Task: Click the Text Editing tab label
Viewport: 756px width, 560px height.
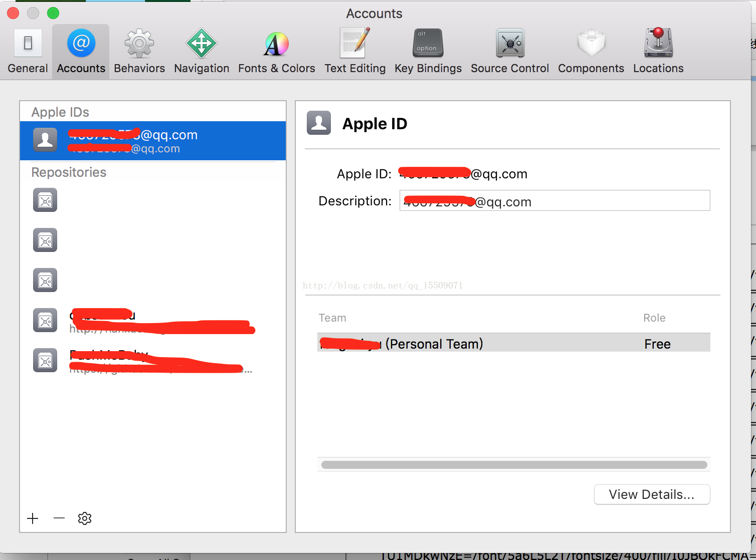Action: (355, 68)
